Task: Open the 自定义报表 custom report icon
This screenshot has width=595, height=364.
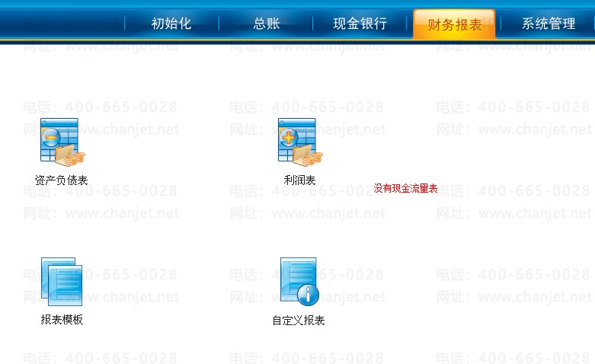Action: click(299, 282)
